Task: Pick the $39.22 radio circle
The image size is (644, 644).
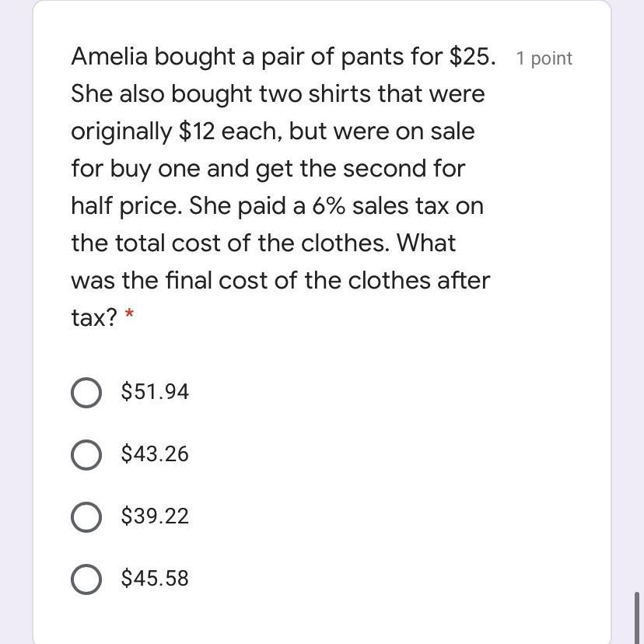Action: coord(86,517)
